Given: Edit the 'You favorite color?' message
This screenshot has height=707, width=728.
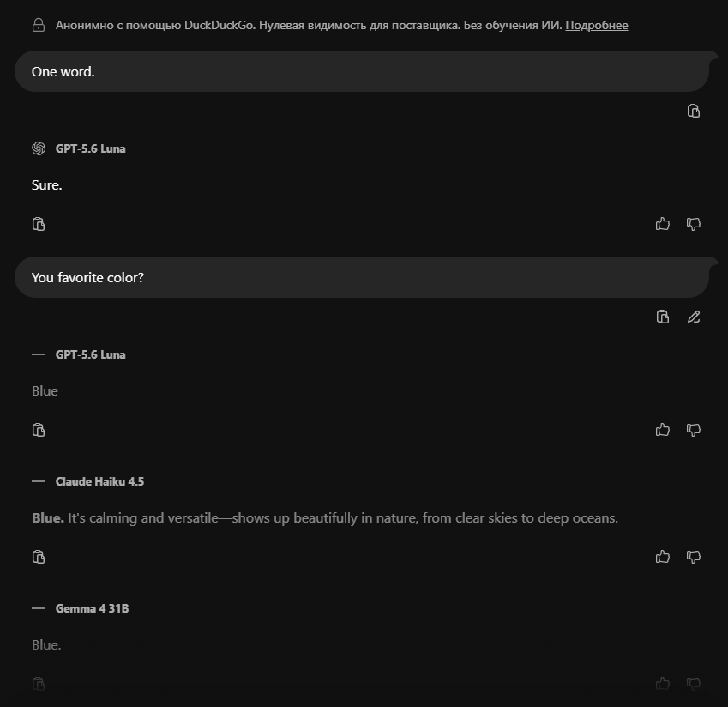Looking at the screenshot, I should 694,317.
